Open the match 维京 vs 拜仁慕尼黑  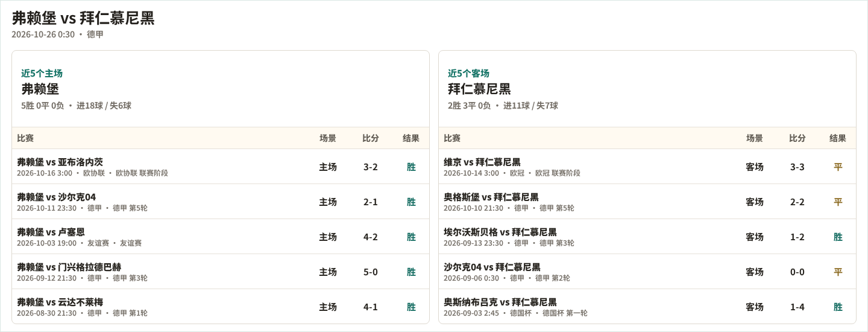click(x=482, y=162)
